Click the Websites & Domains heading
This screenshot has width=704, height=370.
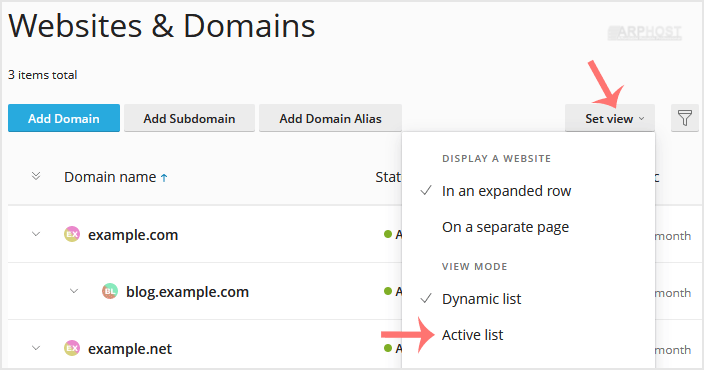[x=162, y=26]
